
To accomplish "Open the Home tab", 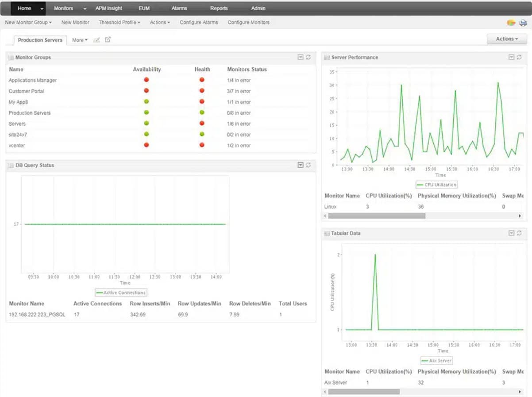I will (x=24, y=8).
